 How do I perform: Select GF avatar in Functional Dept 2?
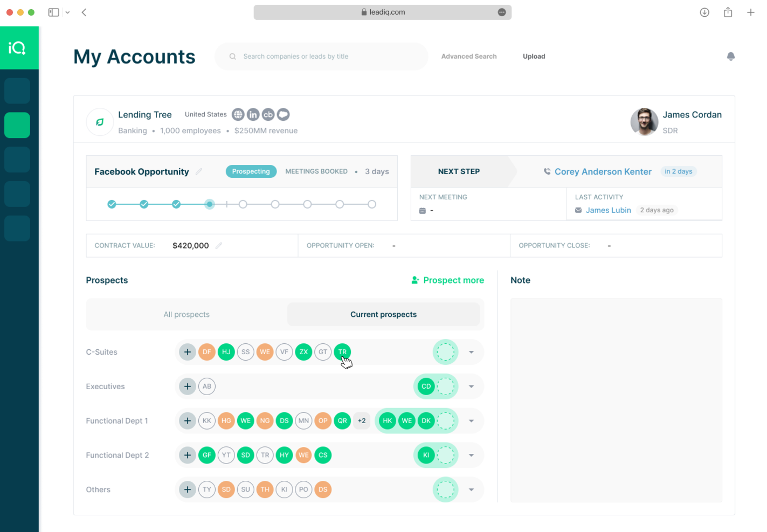click(x=207, y=455)
